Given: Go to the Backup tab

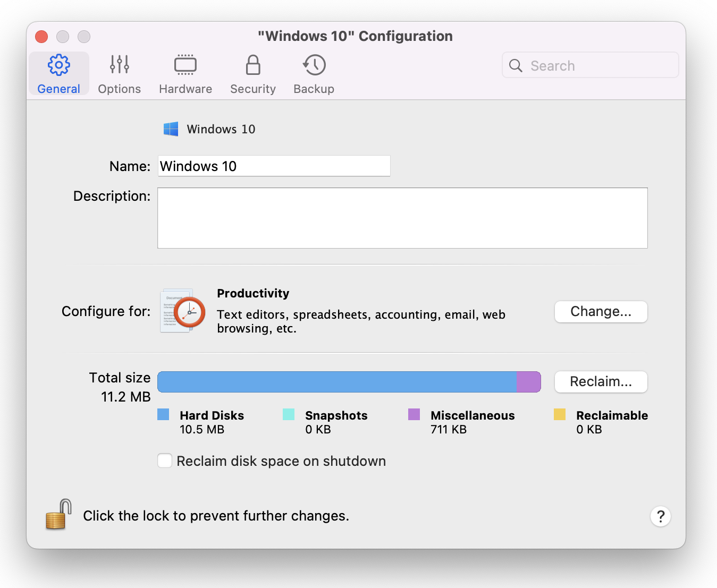Looking at the screenshot, I should click(x=314, y=74).
